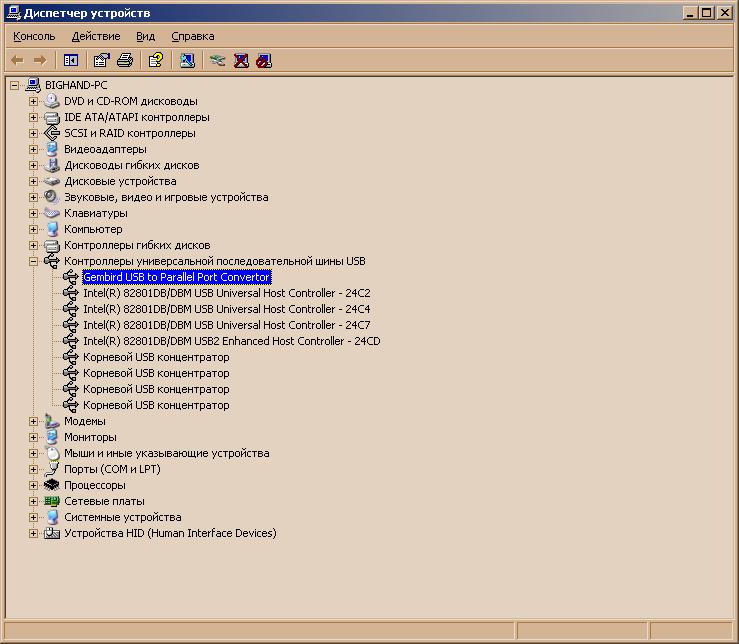Expand DVD и CD-ROM дисководы node
739x644 pixels.
[33, 101]
